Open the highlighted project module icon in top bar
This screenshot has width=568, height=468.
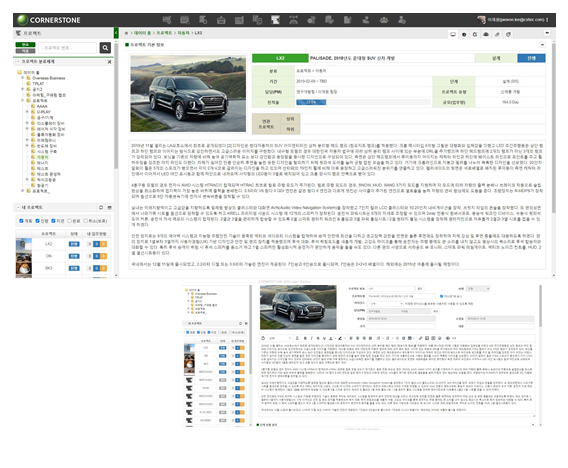pyautogui.click(x=275, y=20)
